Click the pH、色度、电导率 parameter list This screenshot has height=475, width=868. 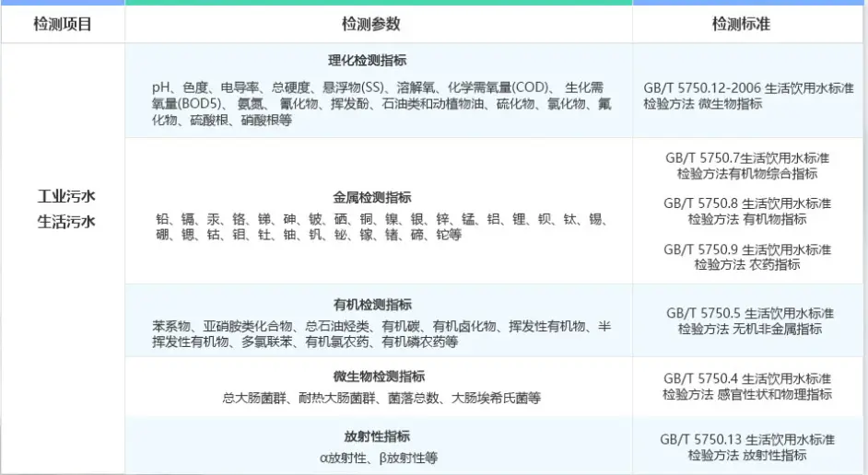pos(381,103)
